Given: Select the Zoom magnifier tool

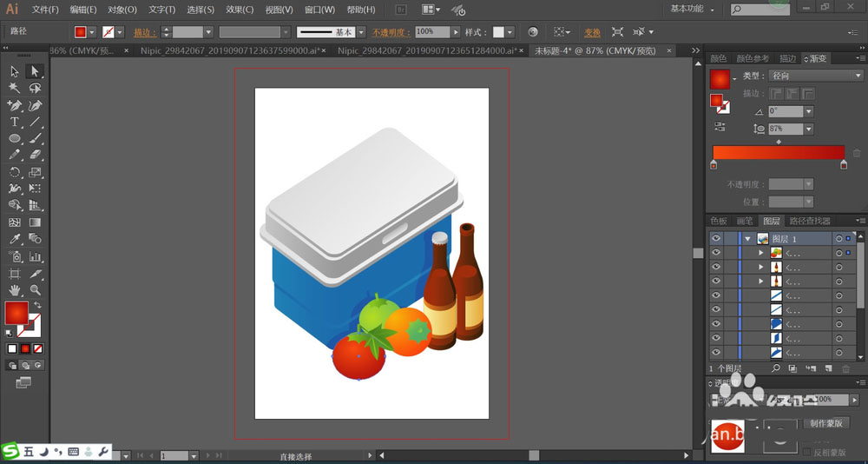Looking at the screenshot, I should [35, 290].
